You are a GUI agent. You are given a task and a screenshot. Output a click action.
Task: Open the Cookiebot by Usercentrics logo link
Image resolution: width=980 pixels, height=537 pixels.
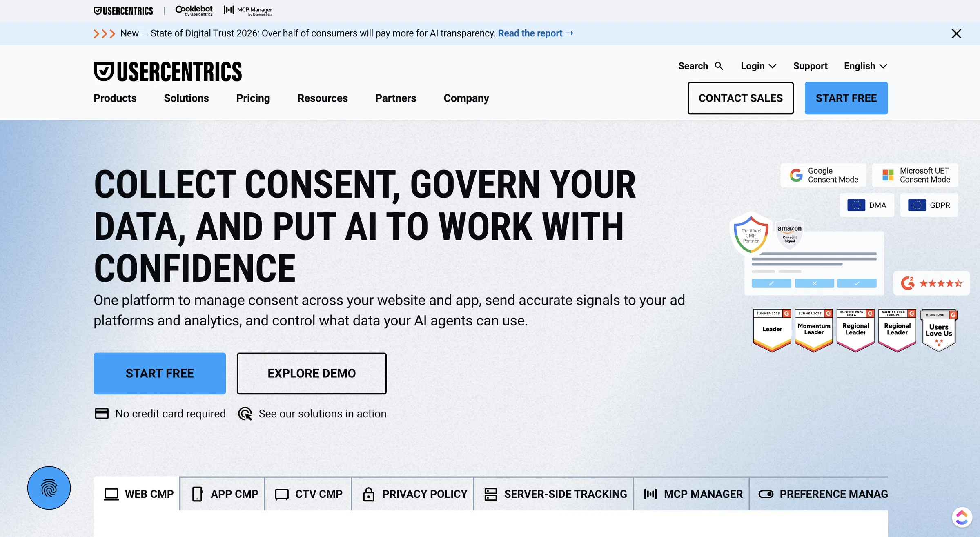[194, 11]
